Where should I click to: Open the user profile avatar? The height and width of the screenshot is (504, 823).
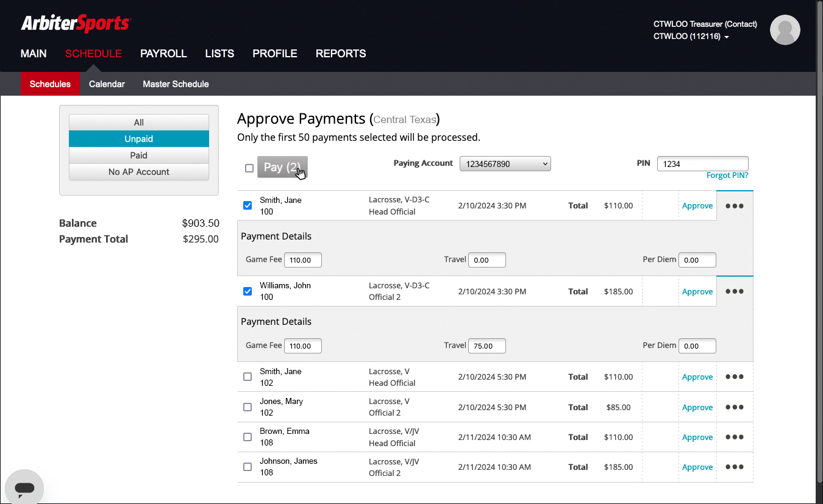click(785, 30)
